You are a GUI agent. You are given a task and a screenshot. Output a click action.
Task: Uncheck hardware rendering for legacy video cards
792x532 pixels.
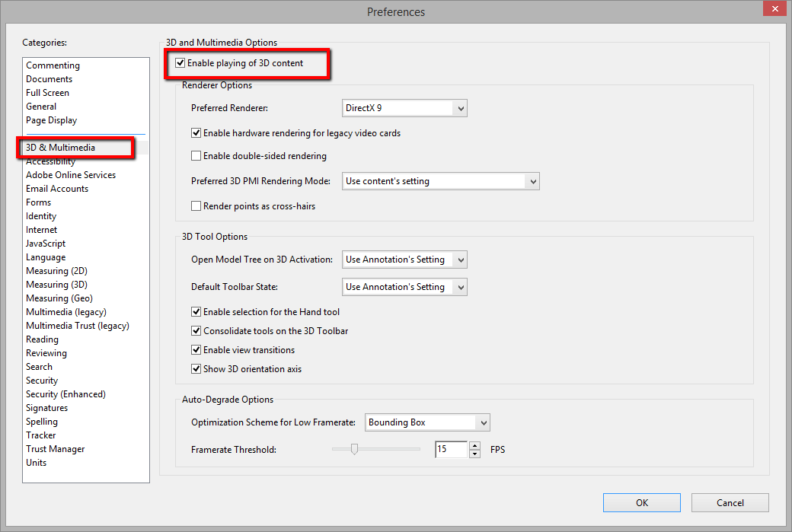196,132
